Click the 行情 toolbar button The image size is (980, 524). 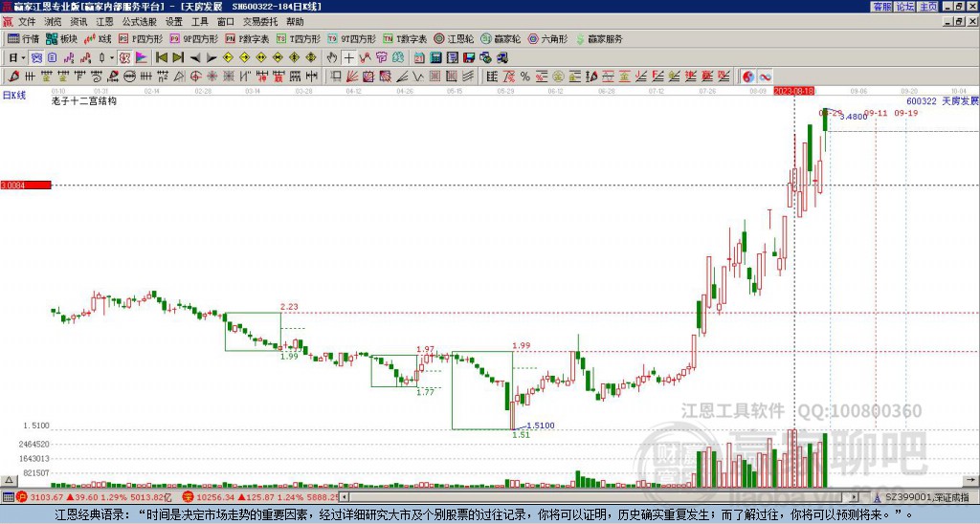(23, 38)
